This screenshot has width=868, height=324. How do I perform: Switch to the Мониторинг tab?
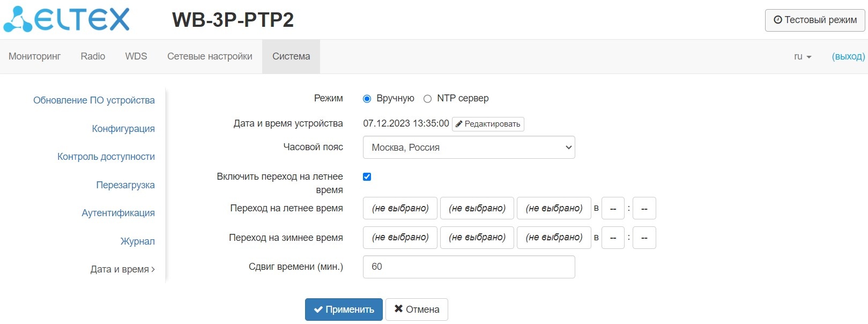(x=35, y=56)
